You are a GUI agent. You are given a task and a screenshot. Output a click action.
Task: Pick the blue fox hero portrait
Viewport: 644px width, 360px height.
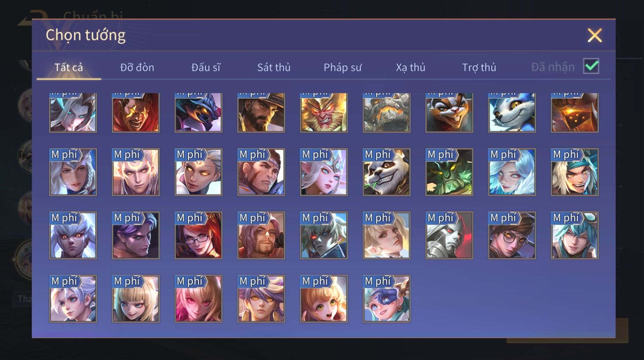512,112
